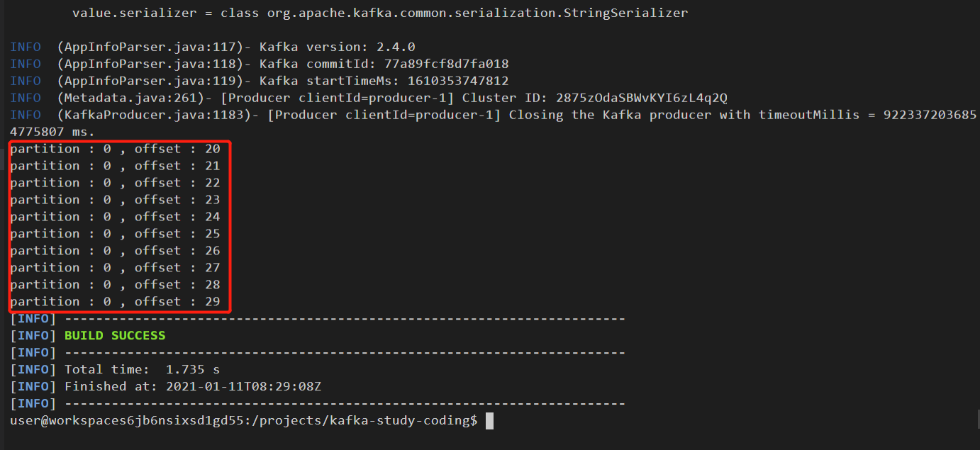Click the 'Total time: 1.735 s' line
Image resolution: width=980 pixels, height=450 pixels.
click(x=143, y=370)
